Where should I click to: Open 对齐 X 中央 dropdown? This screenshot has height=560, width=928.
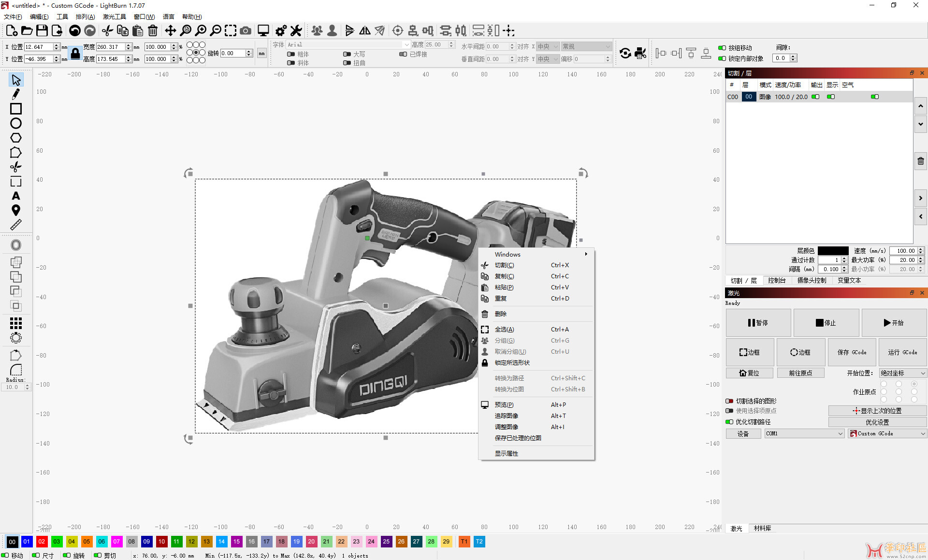click(x=548, y=46)
